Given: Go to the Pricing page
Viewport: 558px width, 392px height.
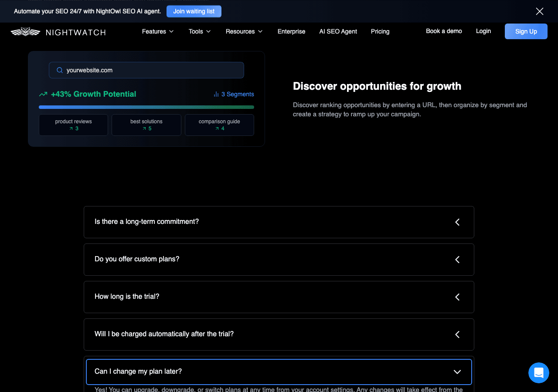Looking at the screenshot, I should coord(380,31).
